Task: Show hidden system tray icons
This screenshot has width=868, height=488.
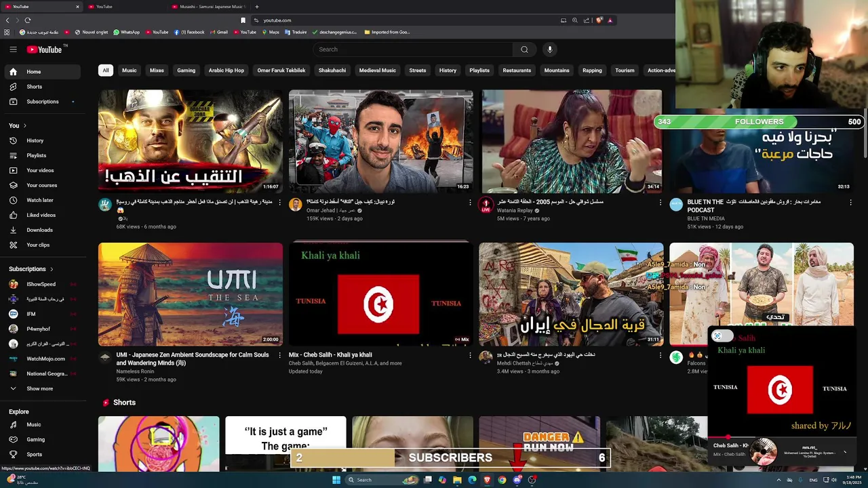Action: coord(778,480)
